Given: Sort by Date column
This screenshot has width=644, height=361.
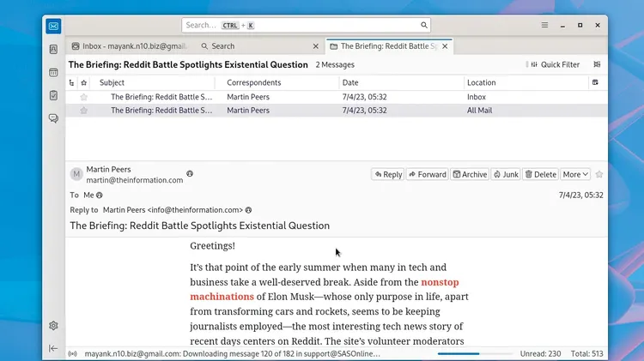Looking at the screenshot, I should (x=402, y=82).
